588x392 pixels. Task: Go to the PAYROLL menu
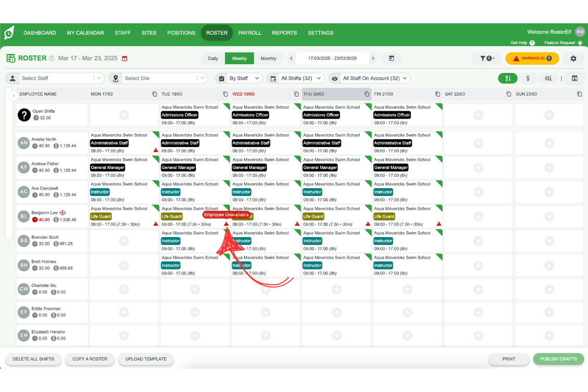click(250, 33)
